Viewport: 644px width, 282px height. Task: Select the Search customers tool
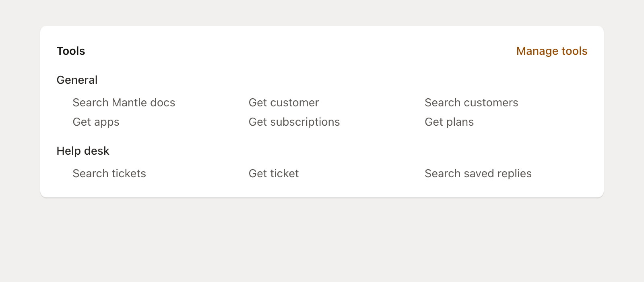pos(471,103)
